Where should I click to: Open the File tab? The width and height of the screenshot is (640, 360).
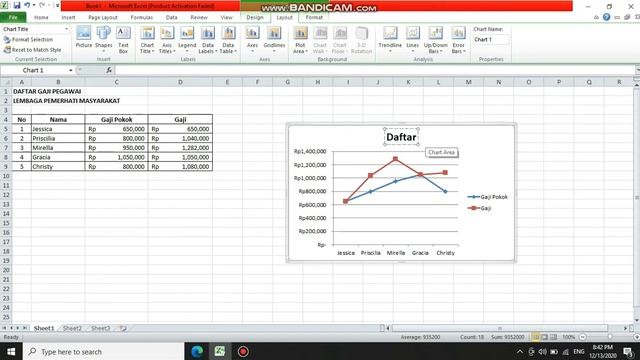pos(13,18)
